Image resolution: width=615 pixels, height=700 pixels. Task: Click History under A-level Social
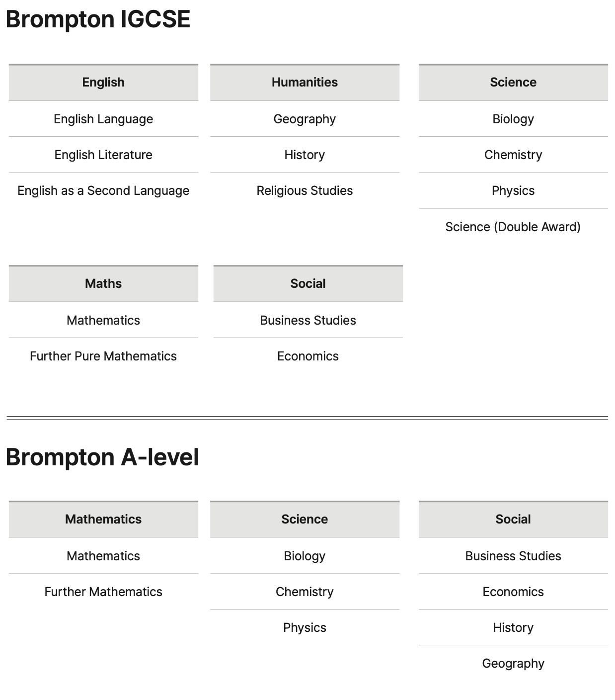coord(513,627)
